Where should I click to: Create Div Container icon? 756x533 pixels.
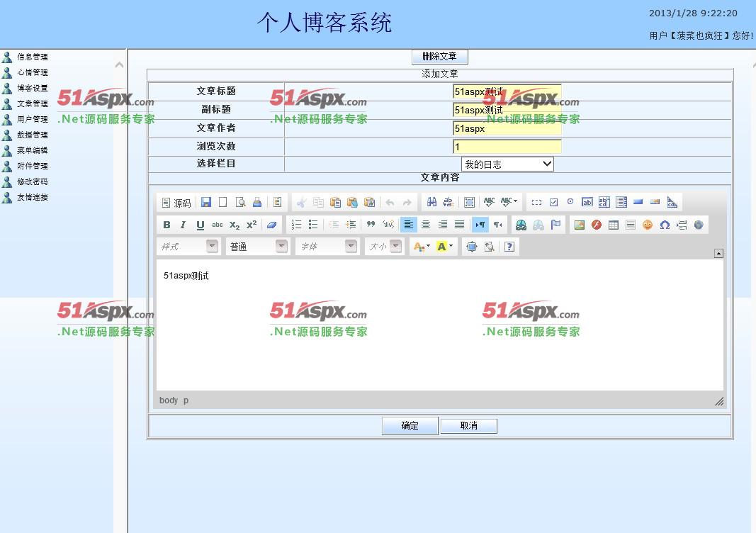(388, 225)
